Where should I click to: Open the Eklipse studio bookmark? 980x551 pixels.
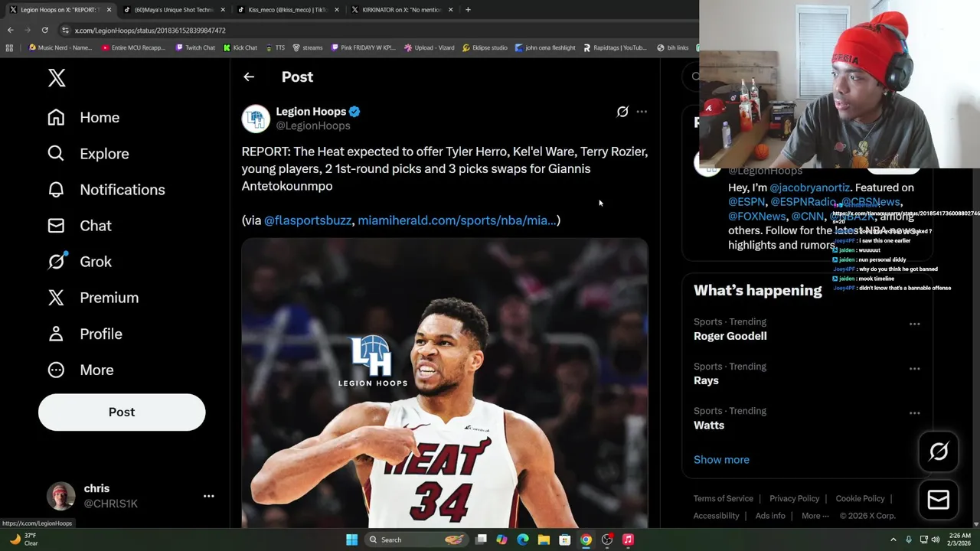(x=485, y=47)
